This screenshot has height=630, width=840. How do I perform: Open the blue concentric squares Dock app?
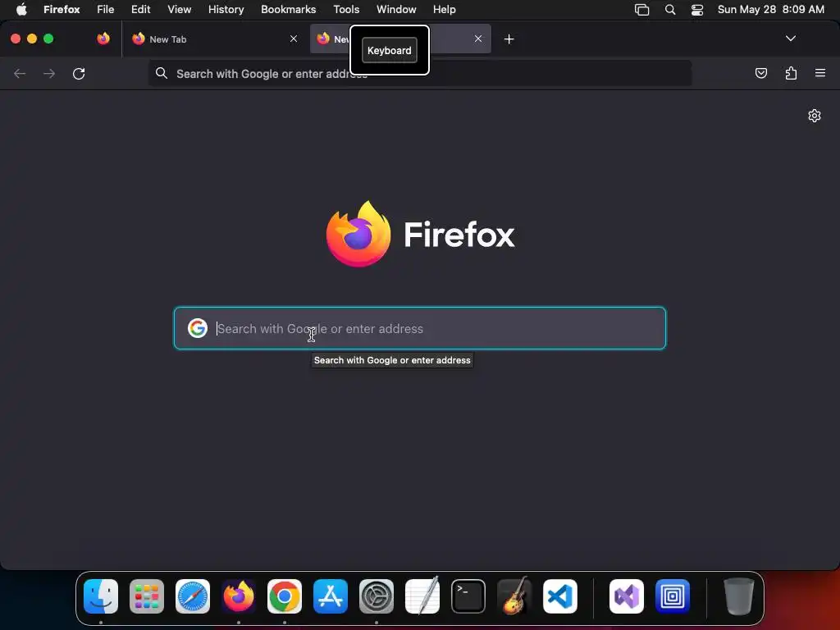[x=673, y=596]
